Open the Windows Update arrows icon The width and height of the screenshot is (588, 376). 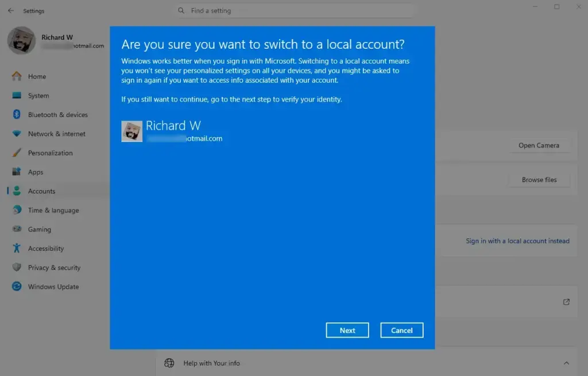click(x=17, y=286)
